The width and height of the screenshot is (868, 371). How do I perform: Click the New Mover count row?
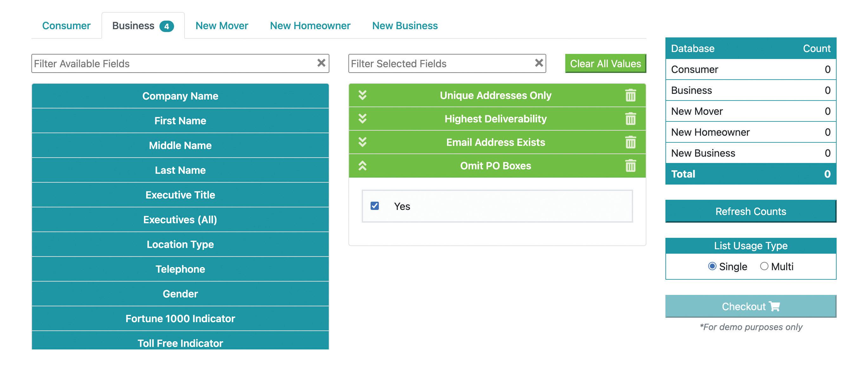[x=751, y=111]
